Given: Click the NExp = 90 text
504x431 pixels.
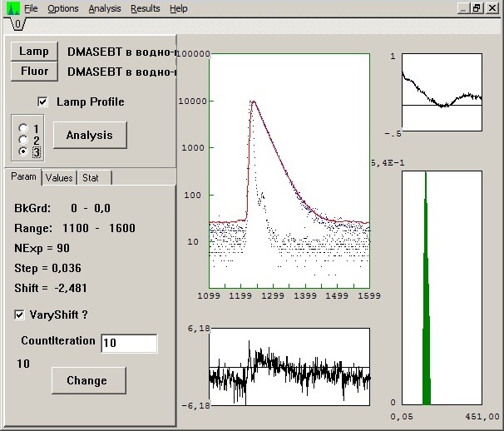Looking at the screenshot, I should (x=42, y=248).
